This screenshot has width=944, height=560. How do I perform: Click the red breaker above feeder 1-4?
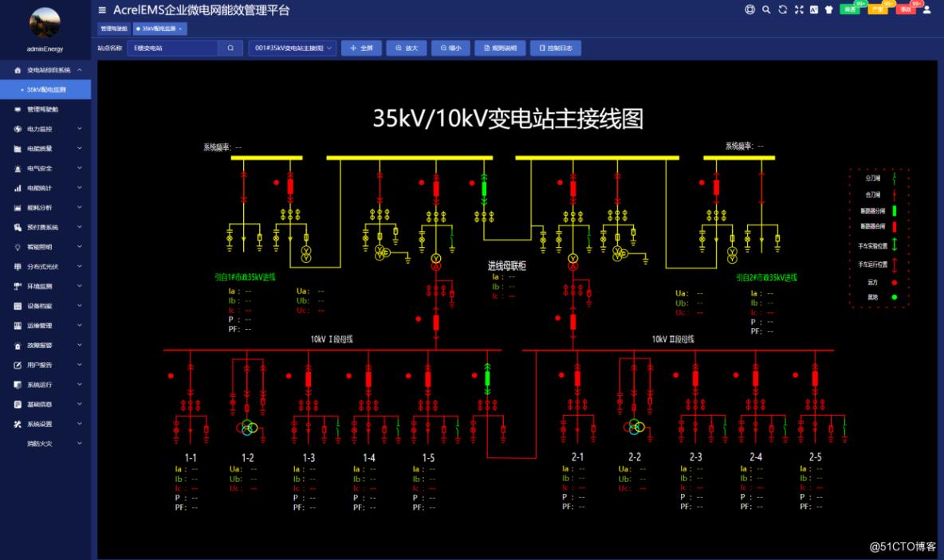click(368, 379)
